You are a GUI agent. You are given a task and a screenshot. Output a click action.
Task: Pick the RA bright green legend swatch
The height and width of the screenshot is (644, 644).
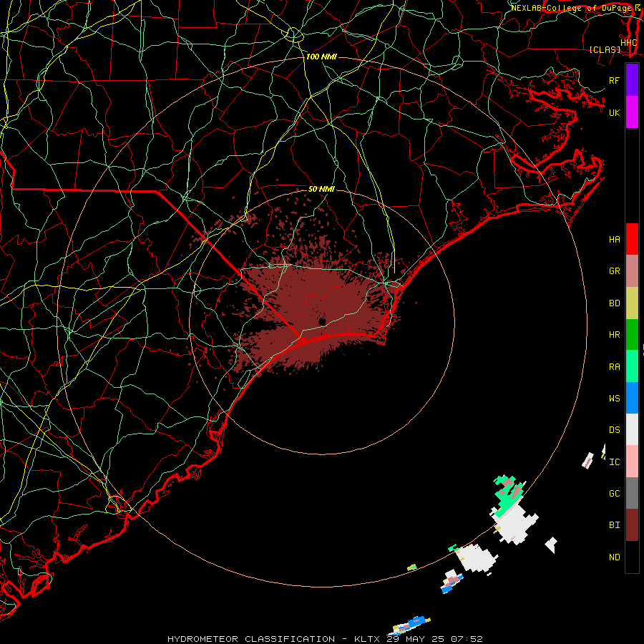click(632, 366)
